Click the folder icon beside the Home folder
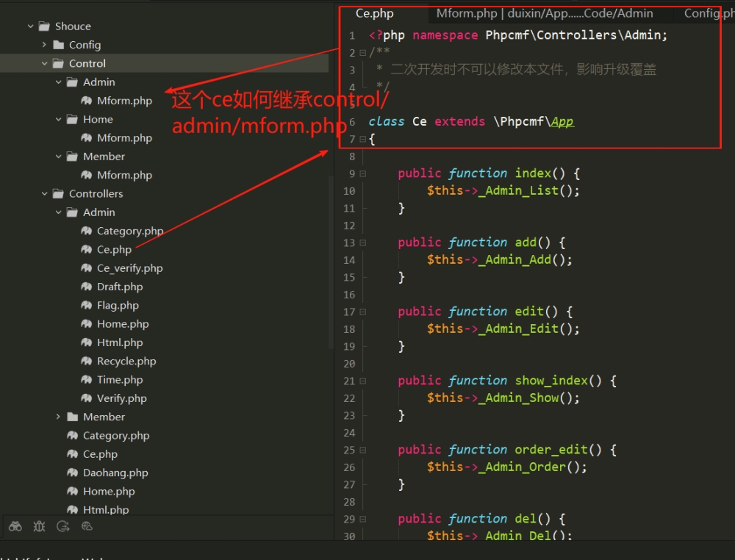Image resolution: width=735 pixels, height=560 pixels. 72,119
